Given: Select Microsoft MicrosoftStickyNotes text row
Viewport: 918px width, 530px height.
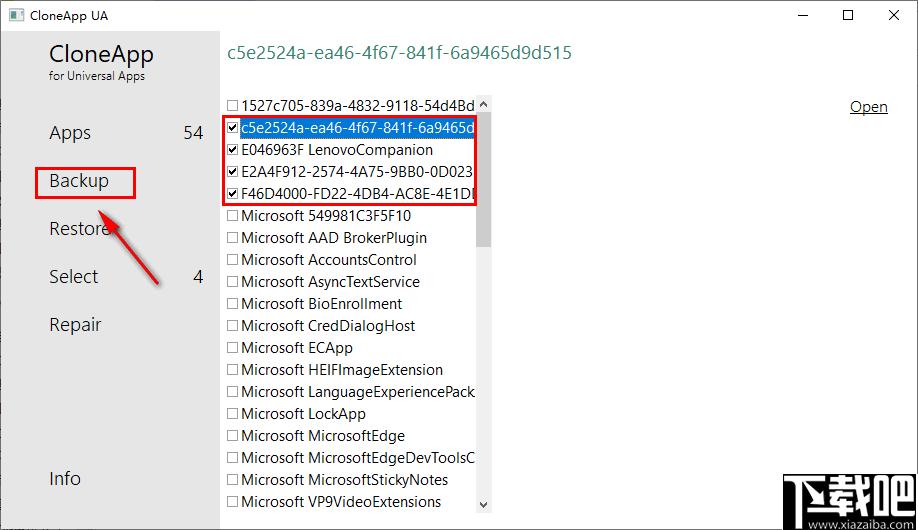Looking at the screenshot, I should [x=344, y=480].
